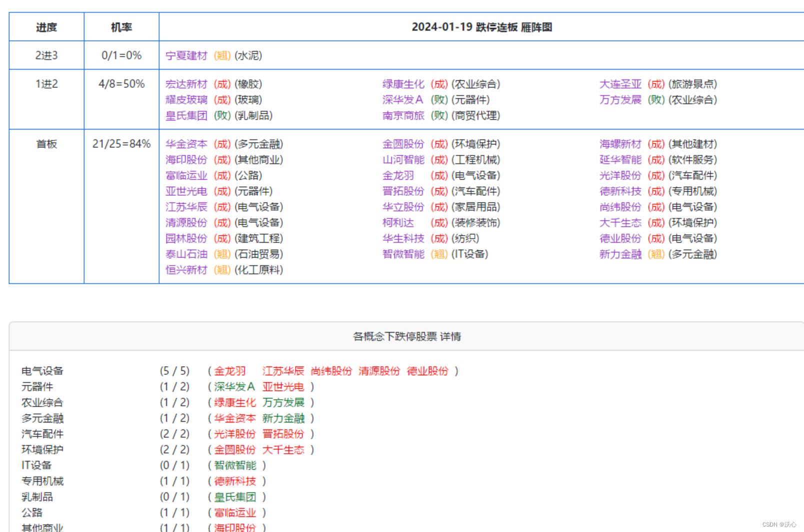The width and height of the screenshot is (804, 532).
Task: Open 南京商旅 stock link
Action: click(x=403, y=115)
